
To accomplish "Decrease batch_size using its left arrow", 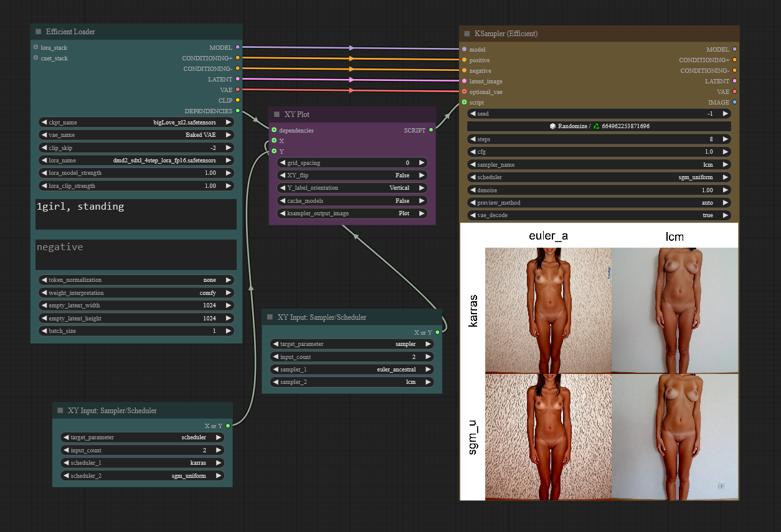I will pyautogui.click(x=44, y=331).
